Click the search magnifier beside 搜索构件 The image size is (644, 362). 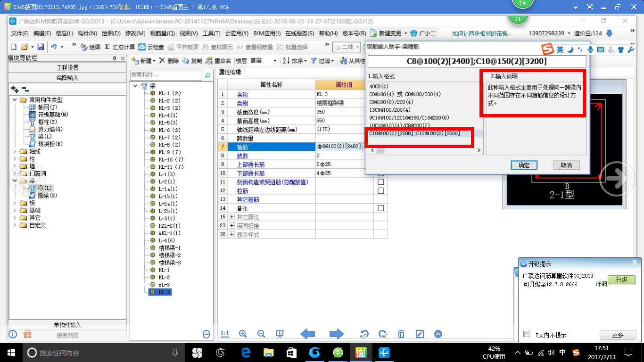point(207,75)
